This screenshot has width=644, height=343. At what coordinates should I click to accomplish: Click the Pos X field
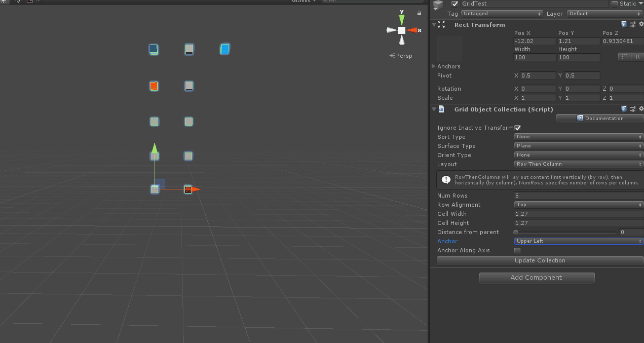(x=535, y=41)
